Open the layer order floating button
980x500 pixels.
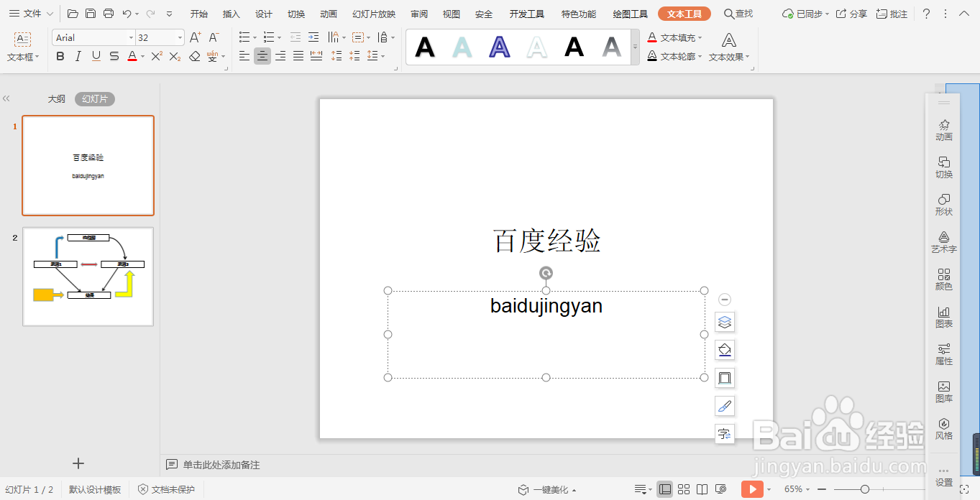tap(725, 322)
